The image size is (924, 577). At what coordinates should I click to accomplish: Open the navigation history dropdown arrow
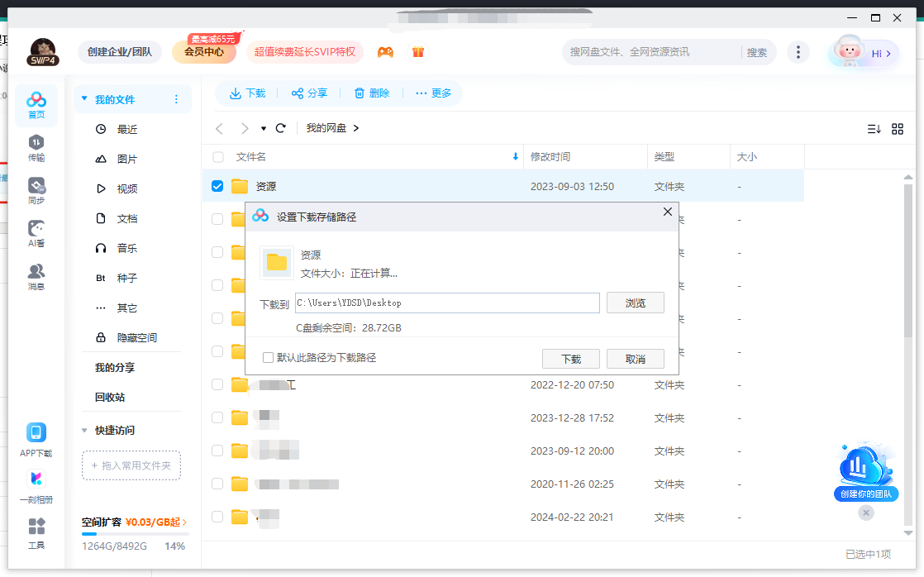click(x=264, y=129)
